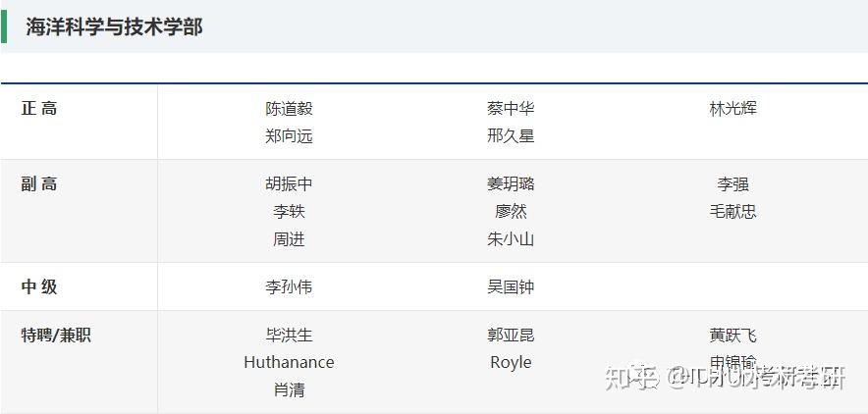This screenshot has height=414, width=868.
Task: Click the 海洋科学与技术学部 section heading
Action: [x=114, y=26]
